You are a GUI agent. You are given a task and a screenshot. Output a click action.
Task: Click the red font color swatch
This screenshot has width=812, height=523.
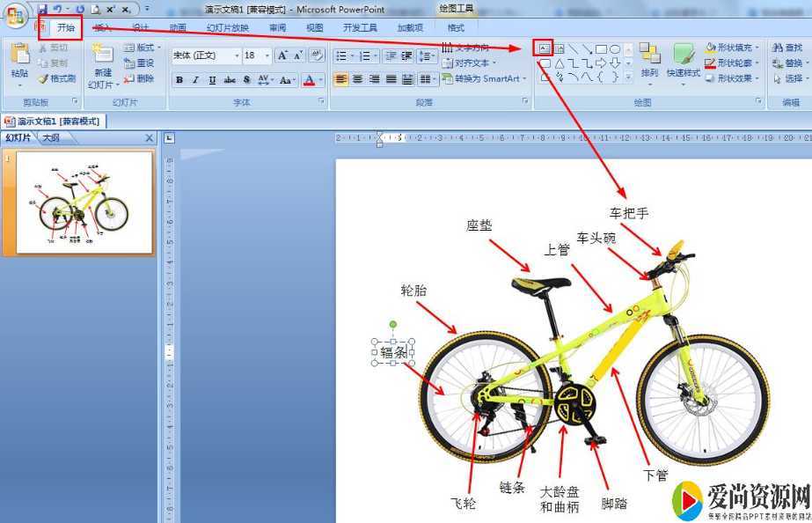308,80
